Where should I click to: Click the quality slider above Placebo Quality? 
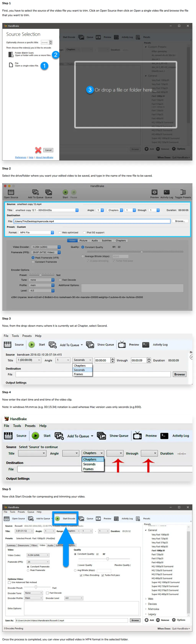tap(108, 559)
